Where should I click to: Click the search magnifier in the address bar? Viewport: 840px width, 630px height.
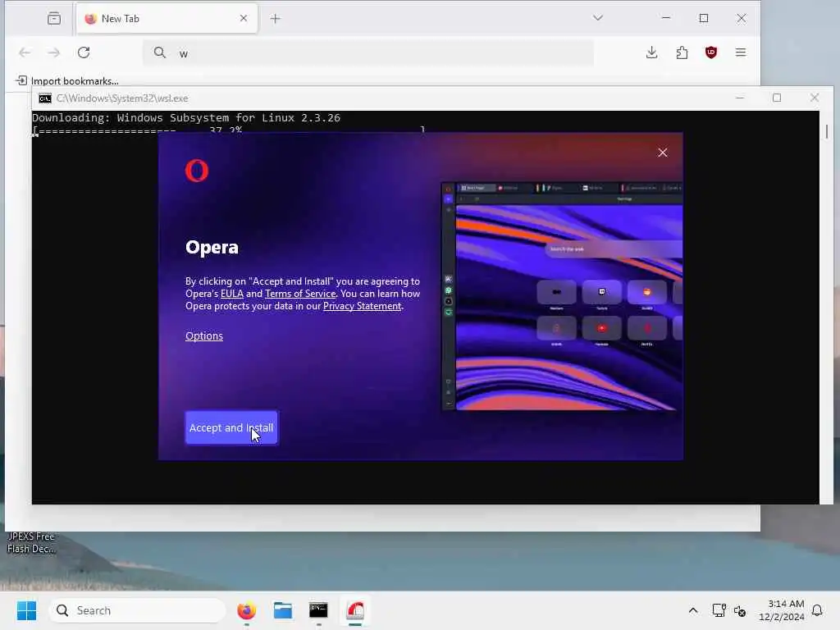click(x=160, y=52)
